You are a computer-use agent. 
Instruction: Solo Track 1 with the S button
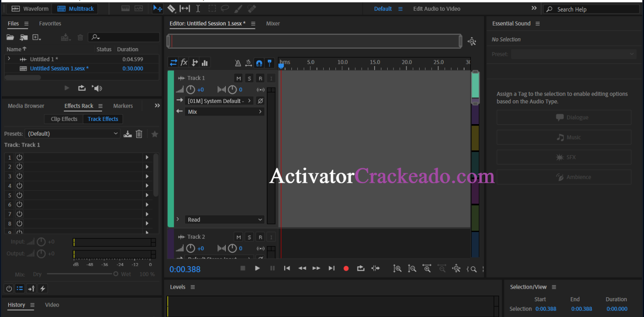tap(249, 78)
